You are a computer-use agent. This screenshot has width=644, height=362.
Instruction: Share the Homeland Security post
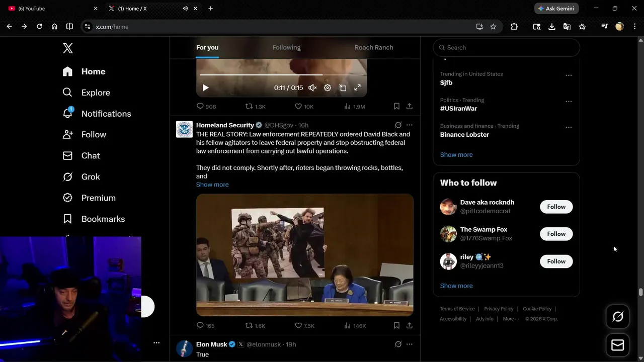(410, 326)
